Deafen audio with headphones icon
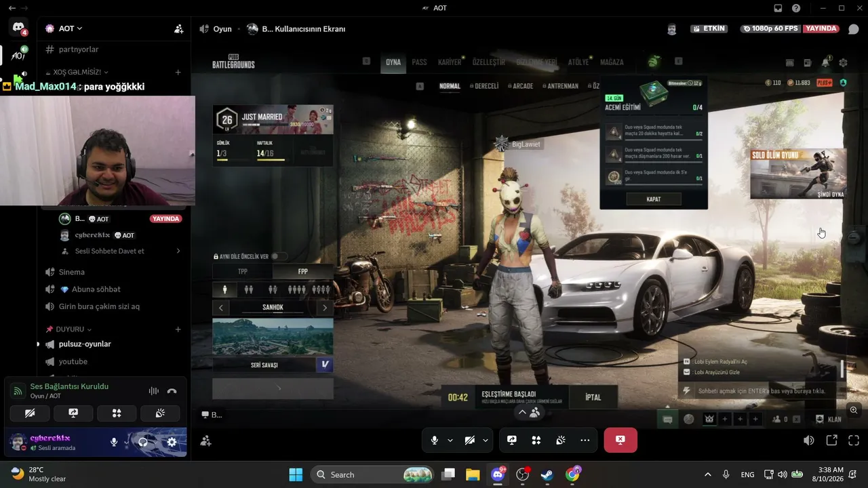 [143, 442]
